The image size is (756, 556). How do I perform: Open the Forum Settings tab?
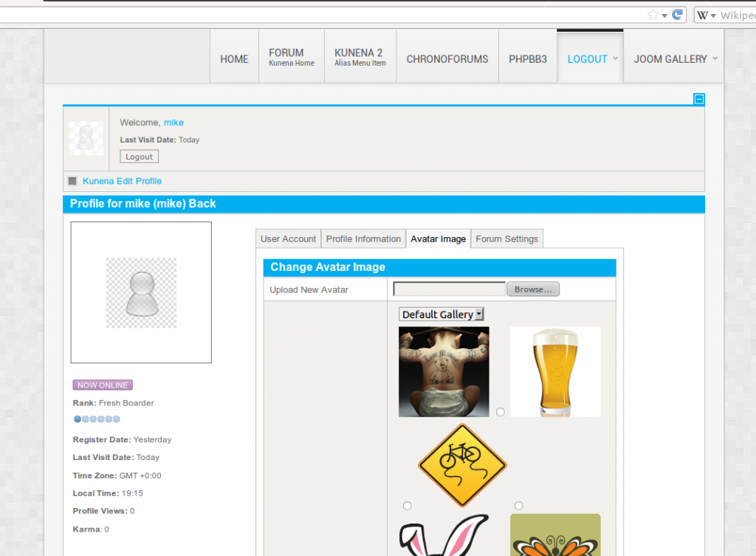pos(506,239)
